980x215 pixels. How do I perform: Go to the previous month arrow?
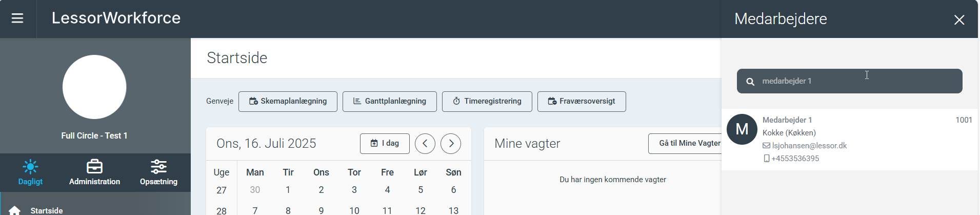(425, 144)
